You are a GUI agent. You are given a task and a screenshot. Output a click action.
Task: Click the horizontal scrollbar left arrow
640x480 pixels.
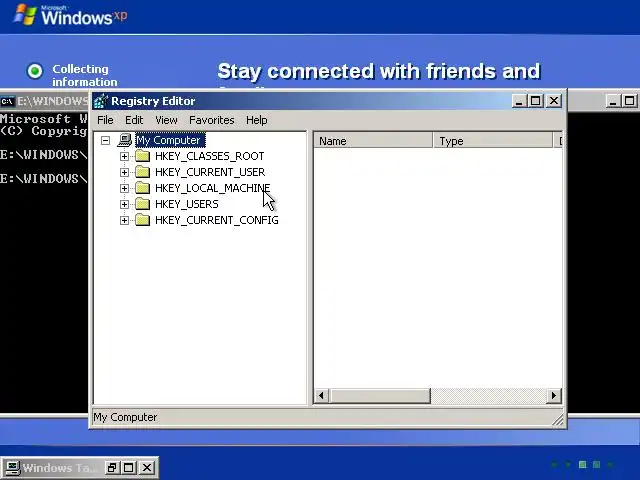coord(321,396)
